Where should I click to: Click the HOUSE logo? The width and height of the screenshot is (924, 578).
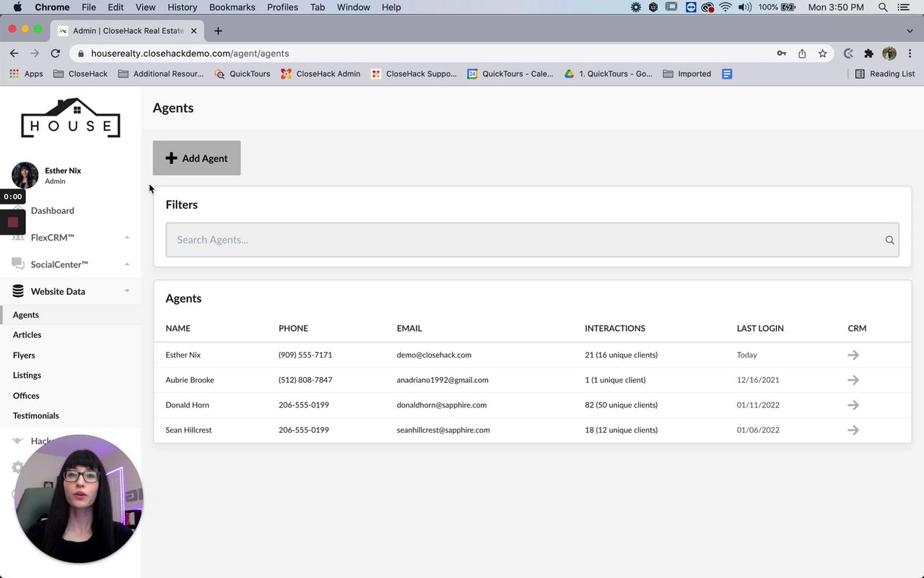point(71,118)
